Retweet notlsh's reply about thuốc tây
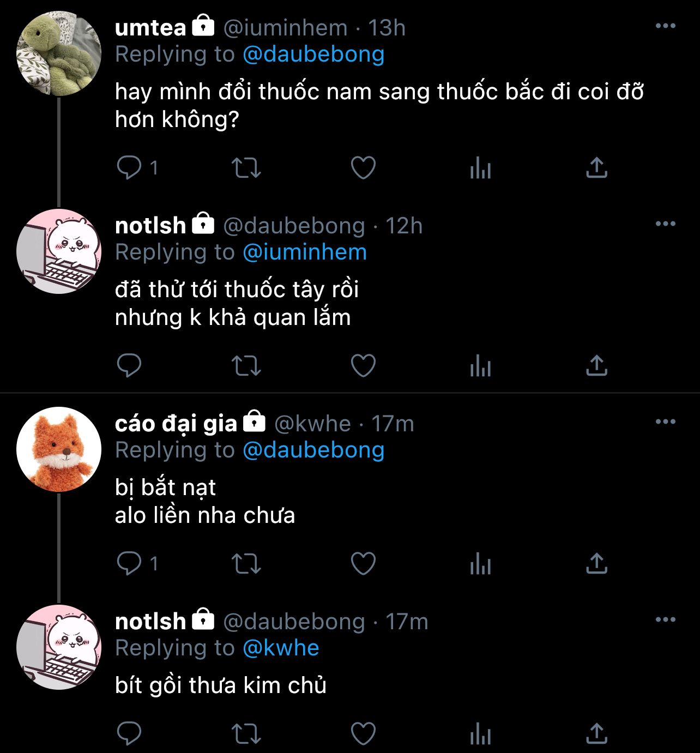Image resolution: width=700 pixels, height=753 pixels. tap(246, 365)
